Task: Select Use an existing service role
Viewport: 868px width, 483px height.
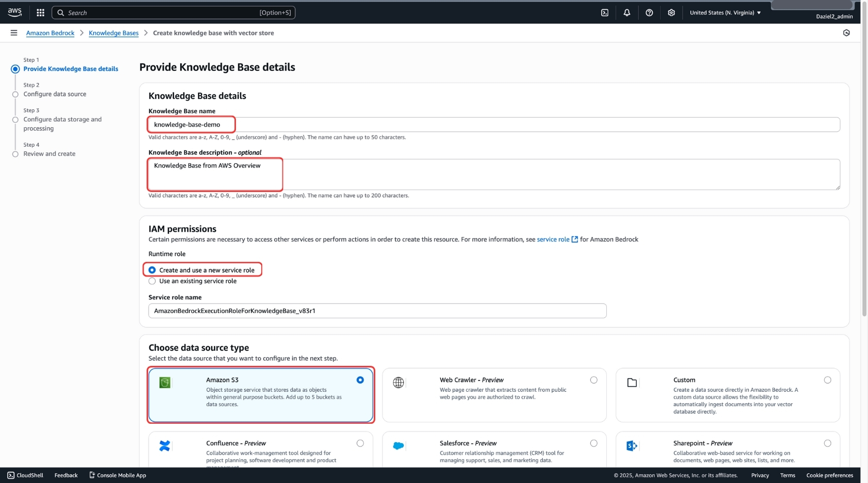Action: (x=152, y=281)
